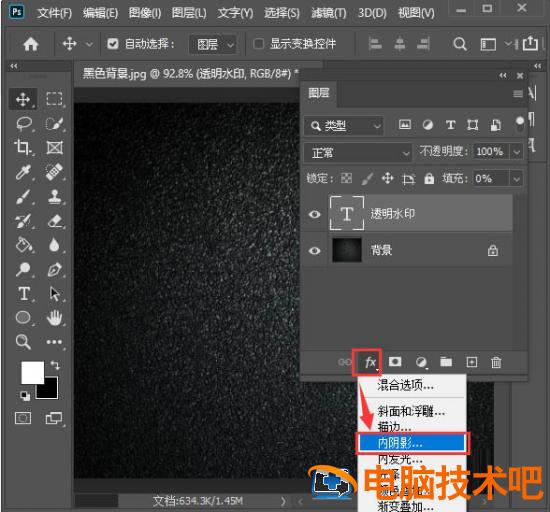The height and width of the screenshot is (512, 550).
Task: Toggle the type layer filter
Action: [x=450, y=125]
